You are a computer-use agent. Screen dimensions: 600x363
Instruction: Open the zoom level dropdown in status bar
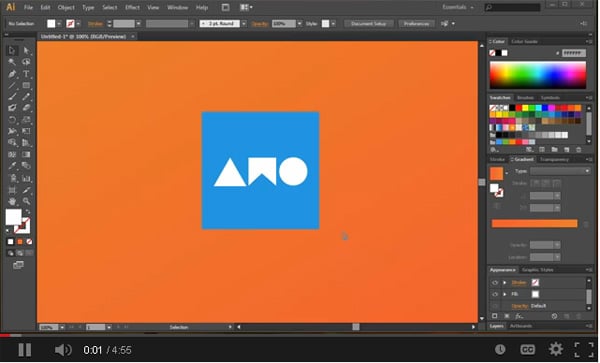tap(62, 327)
